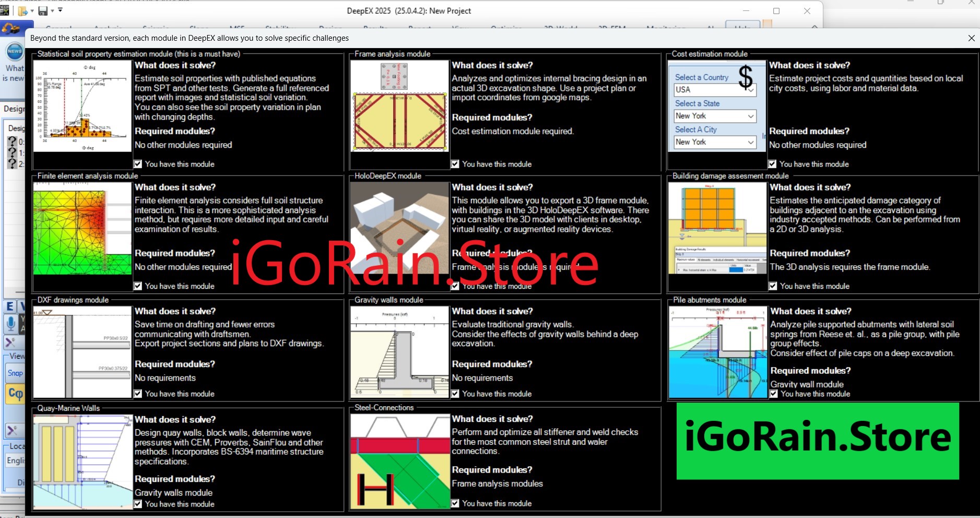Image resolution: width=980 pixels, height=518 pixels.
Task: Uncheck Steel-Connections 'You have this module' checkbox
Action: click(x=455, y=503)
